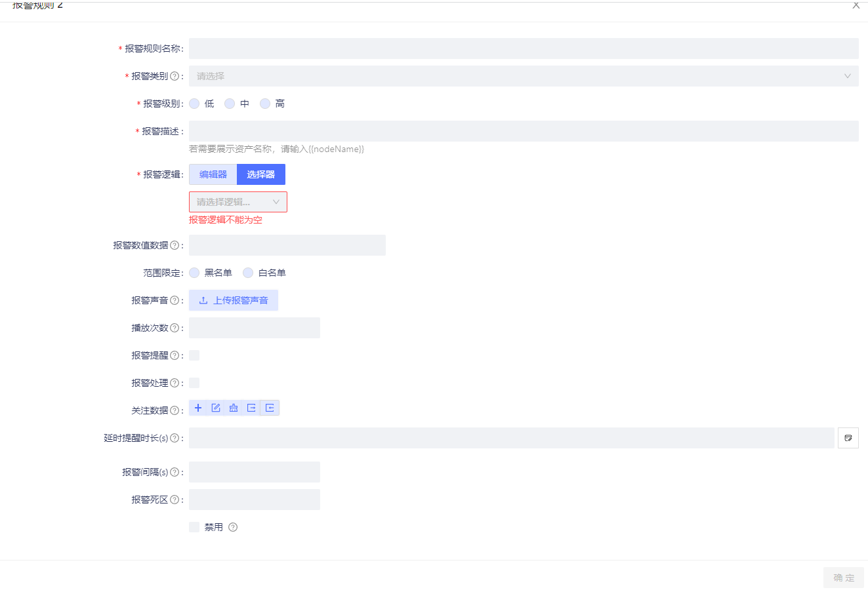Open help tooltip for 报警处理
868x592 pixels.
175,383
